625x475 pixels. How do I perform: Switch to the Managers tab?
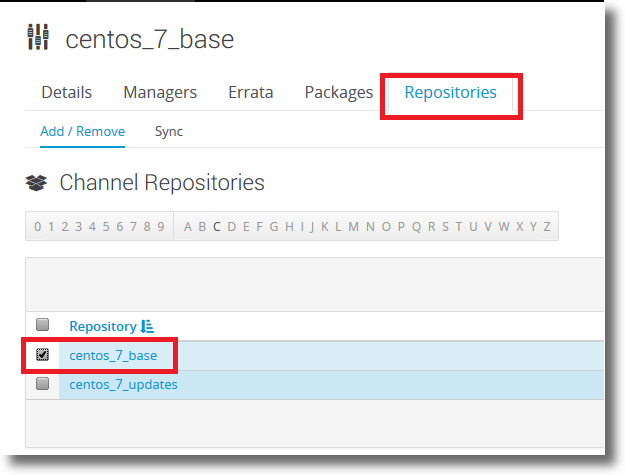(x=160, y=92)
